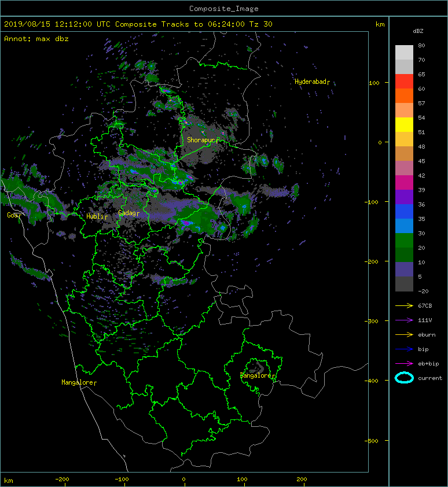Screen dimensions: 448x487
Task: Click the 'km' label at the bottom-left corner
Action: 9,481
